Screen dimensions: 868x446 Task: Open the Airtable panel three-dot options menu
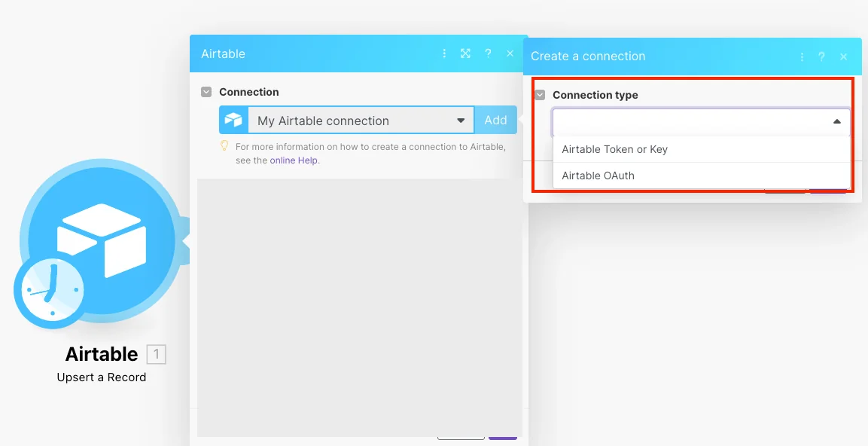(444, 53)
